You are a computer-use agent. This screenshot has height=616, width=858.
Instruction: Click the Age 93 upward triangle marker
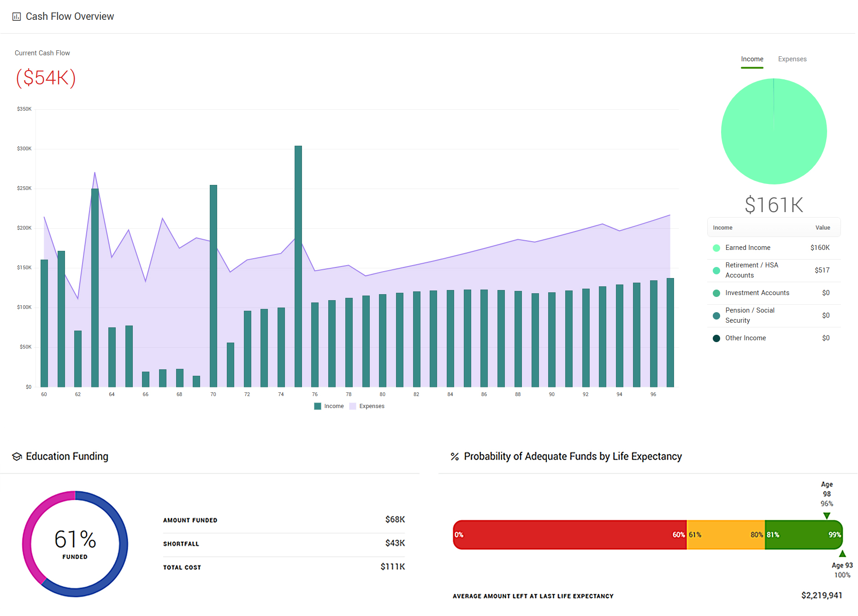click(x=842, y=554)
